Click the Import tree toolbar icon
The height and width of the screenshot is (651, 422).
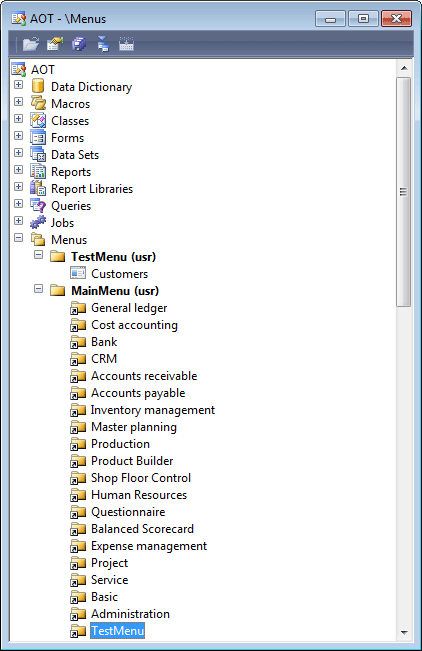click(x=103, y=44)
